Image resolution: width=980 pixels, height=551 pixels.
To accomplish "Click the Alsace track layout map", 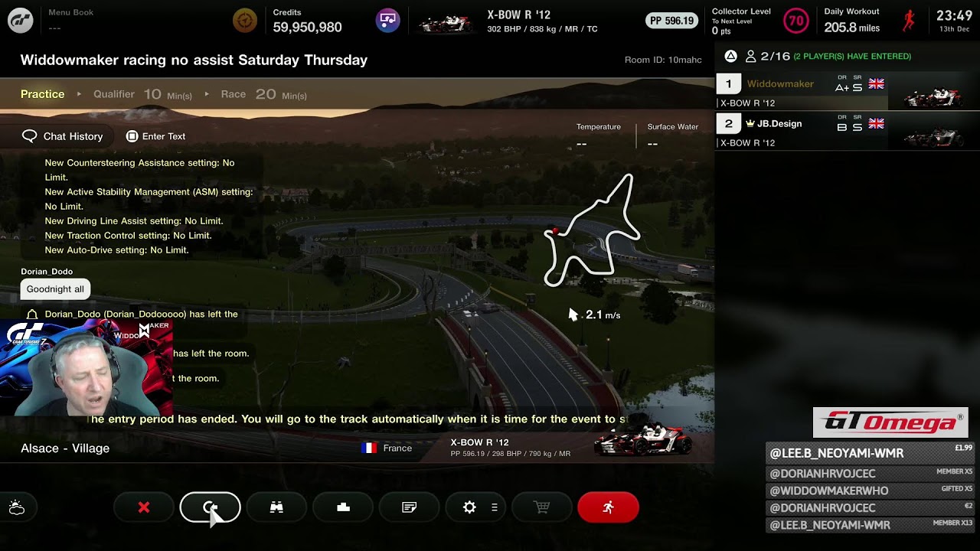I will coord(591,231).
